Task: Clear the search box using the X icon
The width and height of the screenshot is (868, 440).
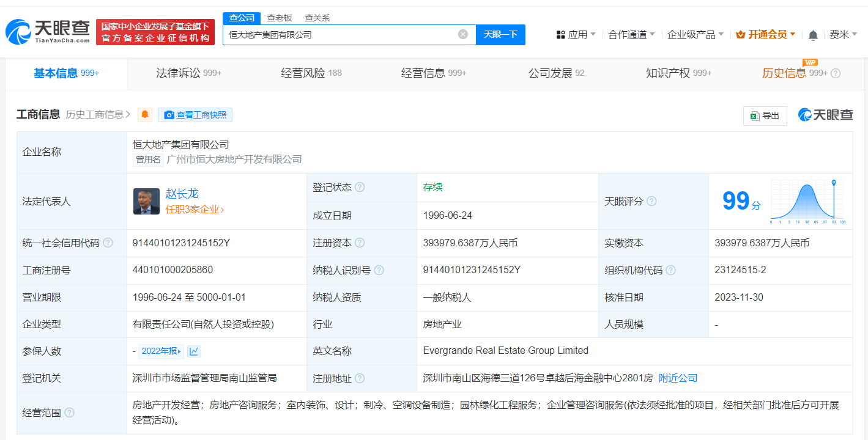Action: (x=462, y=34)
